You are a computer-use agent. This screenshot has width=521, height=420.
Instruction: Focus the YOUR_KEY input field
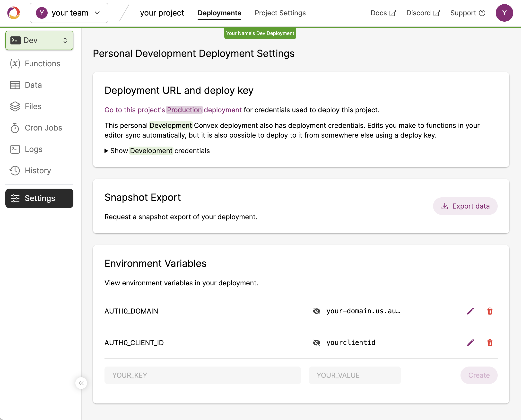pos(203,375)
